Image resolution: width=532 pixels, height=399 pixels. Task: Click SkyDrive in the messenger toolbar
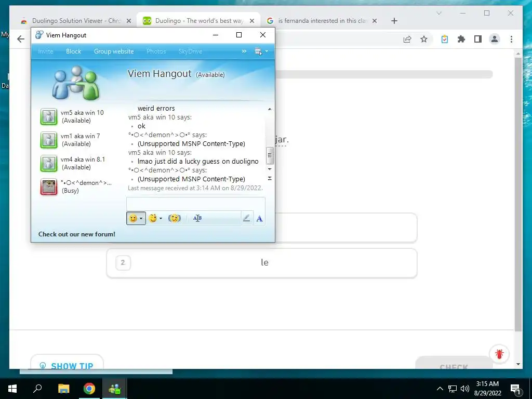[x=190, y=51]
